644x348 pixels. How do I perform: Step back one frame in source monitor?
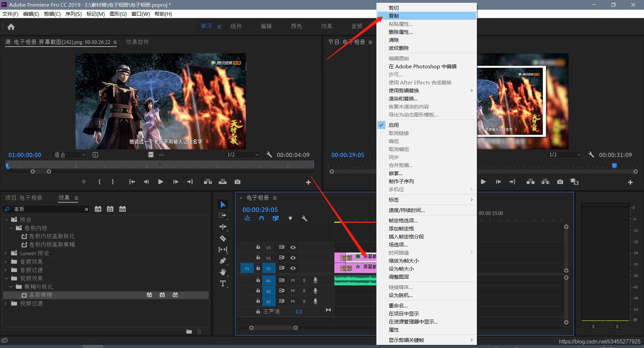pyautogui.click(x=146, y=182)
